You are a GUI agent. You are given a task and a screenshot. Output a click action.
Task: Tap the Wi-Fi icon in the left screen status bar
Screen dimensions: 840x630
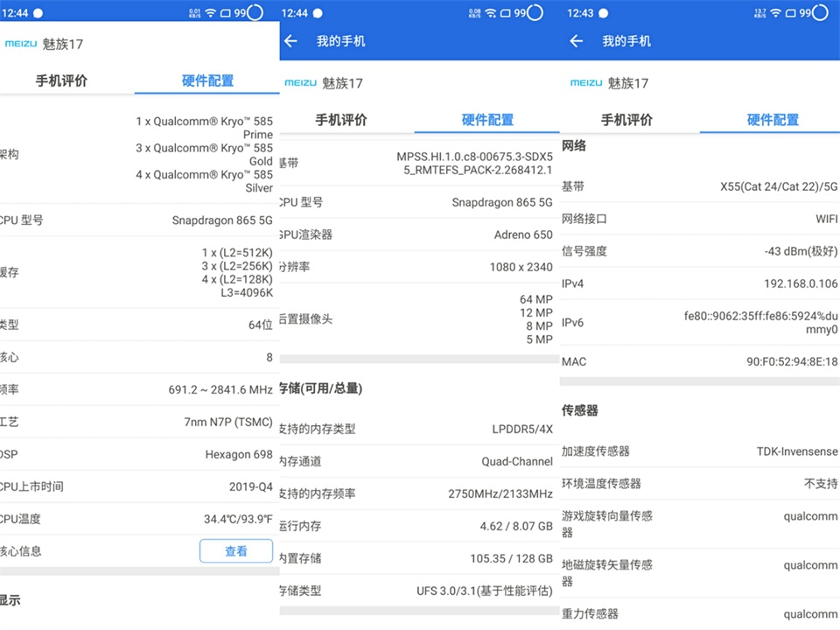(x=211, y=13)
